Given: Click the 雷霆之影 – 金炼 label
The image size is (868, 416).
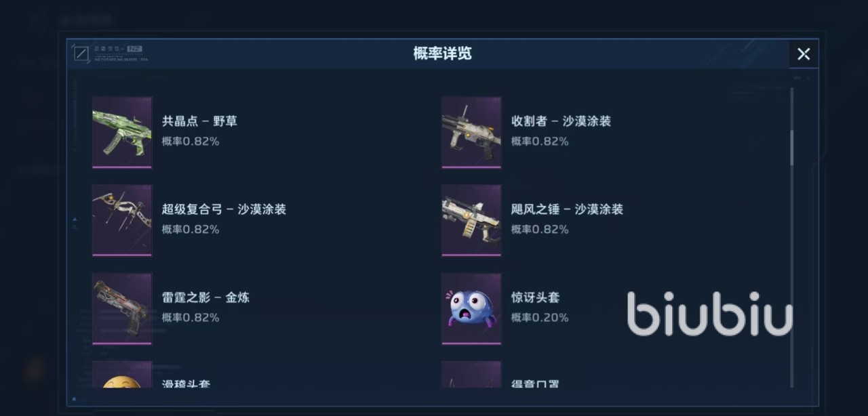Looking at the screenshot, I should tap(205, 297).
